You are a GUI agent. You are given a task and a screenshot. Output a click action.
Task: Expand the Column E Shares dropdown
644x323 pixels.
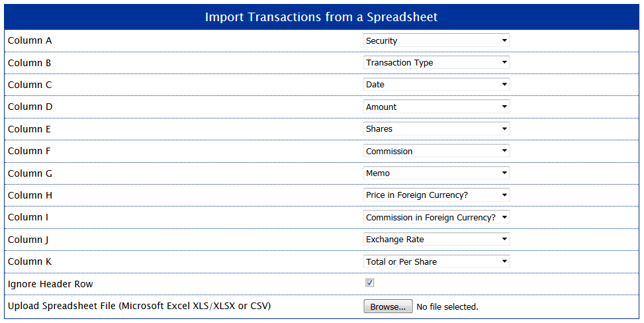[x=436, y=128]
